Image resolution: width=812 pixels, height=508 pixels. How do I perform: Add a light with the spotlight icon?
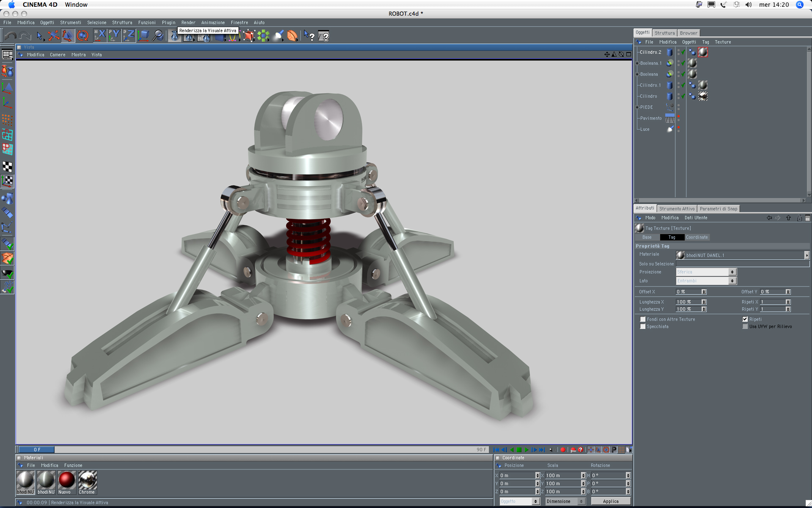[278, 36]
